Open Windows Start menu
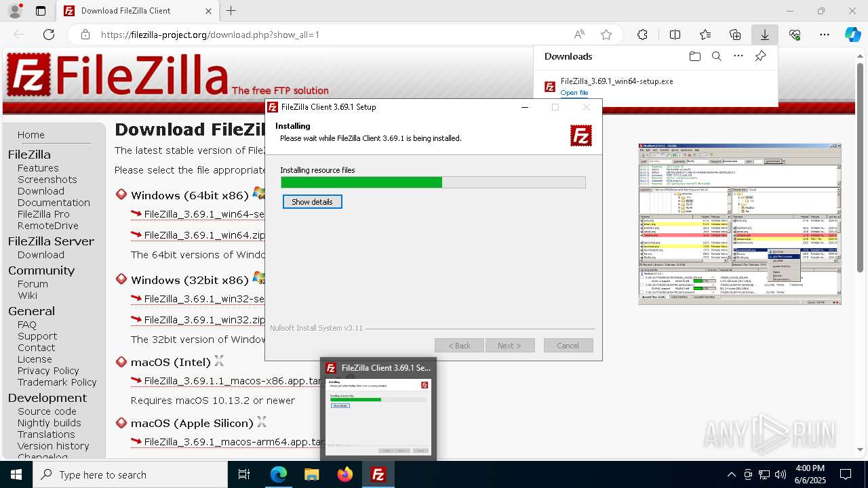This screenshot has height=488, width=868. [16, 474]
